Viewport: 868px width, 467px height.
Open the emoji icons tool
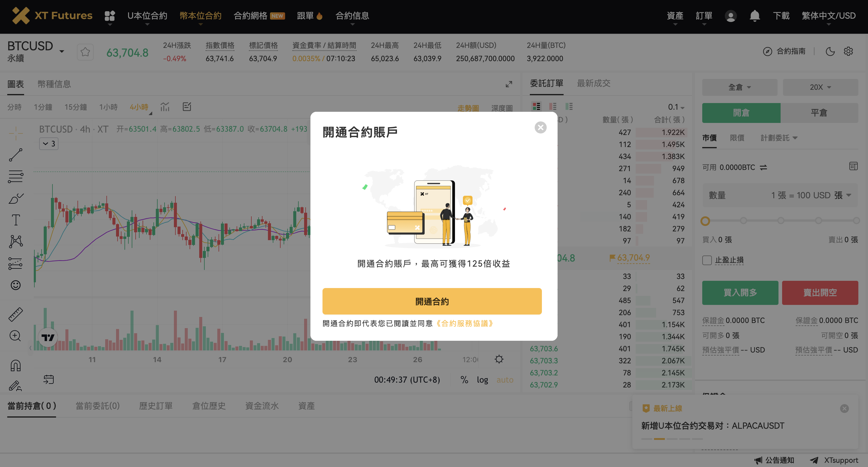(15, 285)
